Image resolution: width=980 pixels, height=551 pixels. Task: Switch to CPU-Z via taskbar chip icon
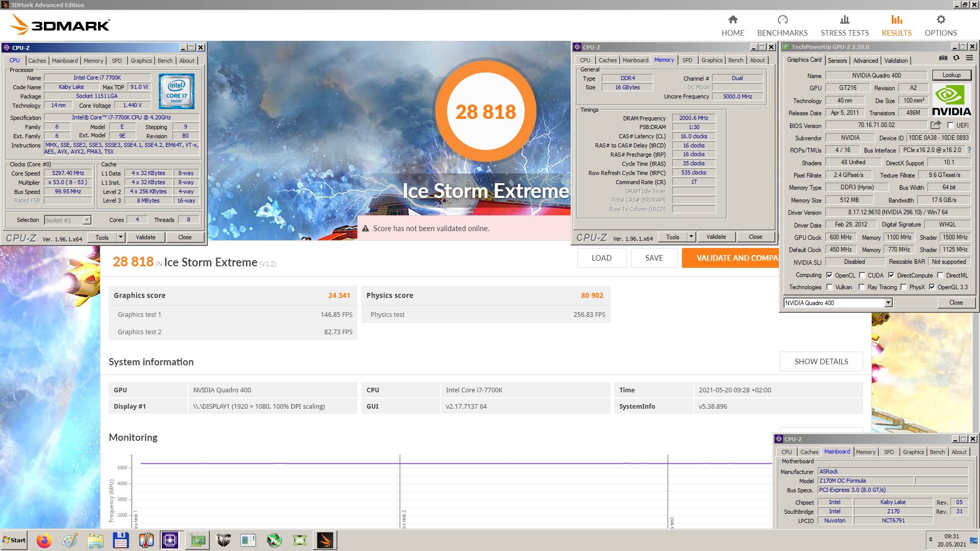[x=170, y=540]
